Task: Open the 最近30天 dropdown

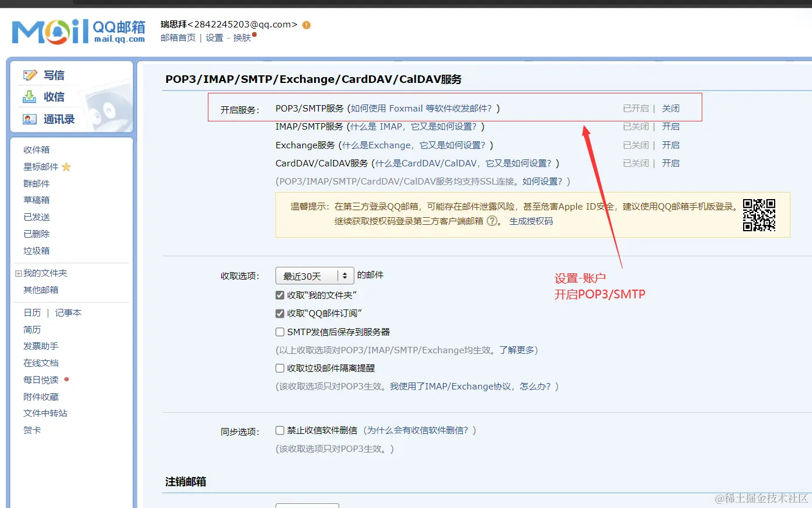Action: 314,275
